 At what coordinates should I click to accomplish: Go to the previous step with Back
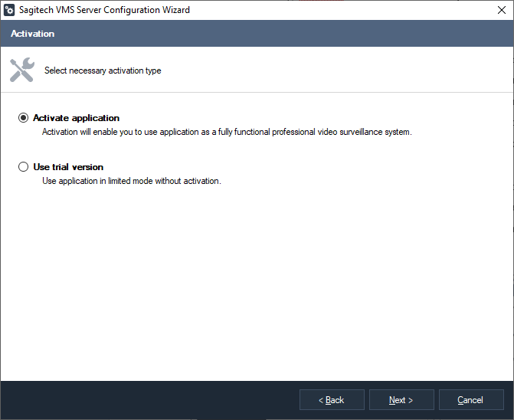pos(332,400)
